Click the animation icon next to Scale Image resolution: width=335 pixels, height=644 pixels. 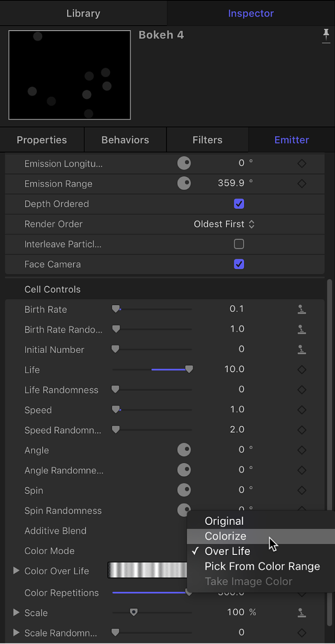pyautogui.click(x=301, y=612)
